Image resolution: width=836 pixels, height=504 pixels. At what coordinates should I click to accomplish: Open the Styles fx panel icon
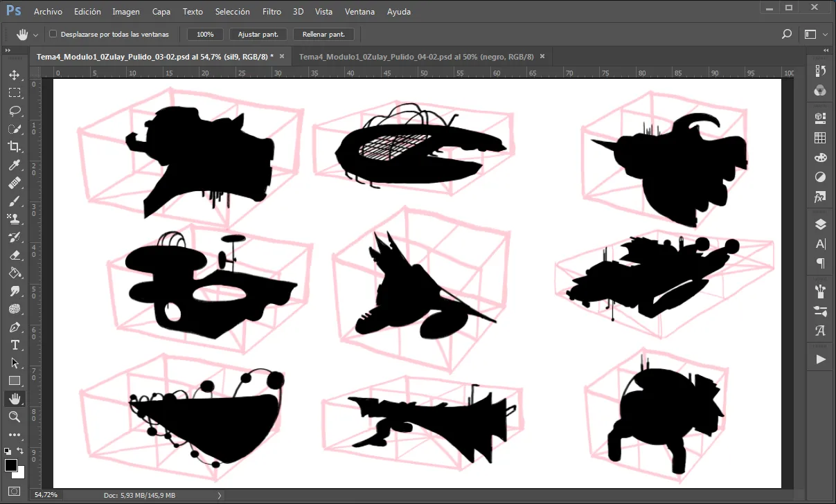821,197
